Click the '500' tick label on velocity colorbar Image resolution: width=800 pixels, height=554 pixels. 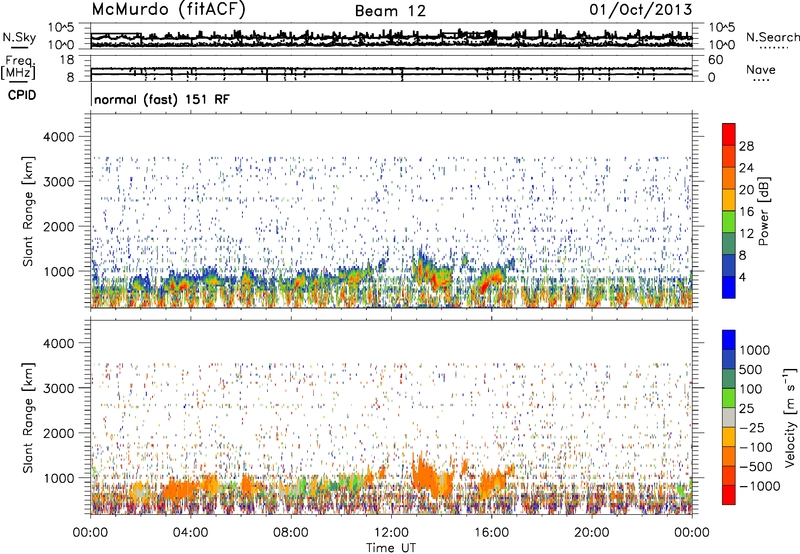click(x=751, y=369)
